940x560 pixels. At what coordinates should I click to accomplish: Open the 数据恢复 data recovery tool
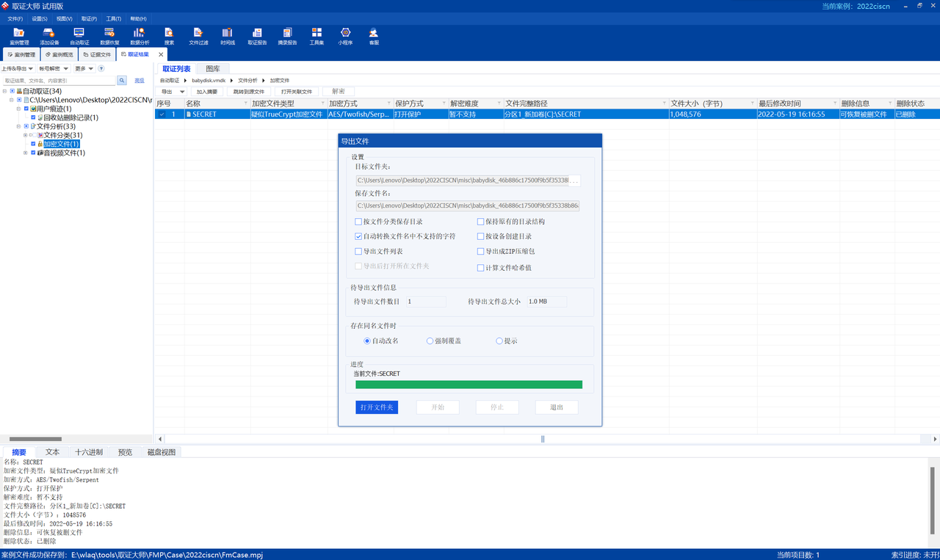109,36
